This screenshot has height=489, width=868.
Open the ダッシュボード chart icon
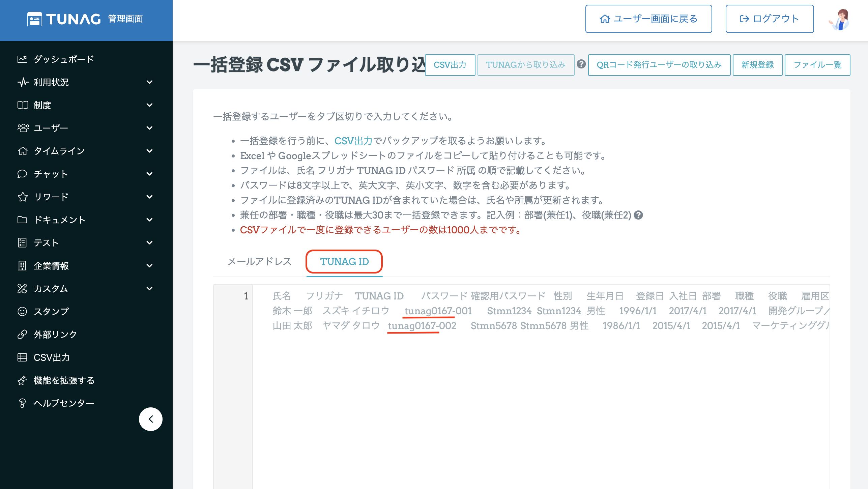pyautogui.click(x=22, y=59)
